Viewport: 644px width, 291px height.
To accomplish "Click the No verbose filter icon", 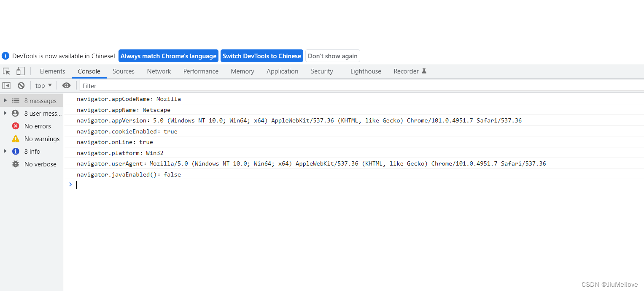I will (16, 164).
